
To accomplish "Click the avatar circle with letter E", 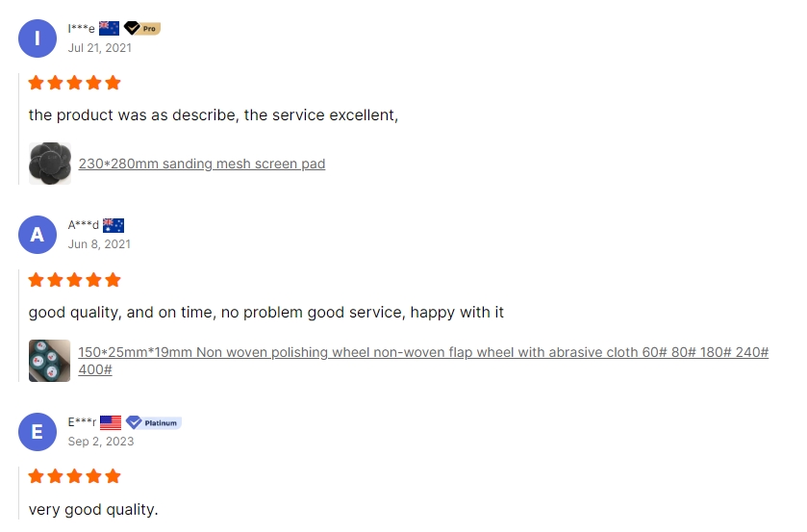I will [x=38, y=432].
